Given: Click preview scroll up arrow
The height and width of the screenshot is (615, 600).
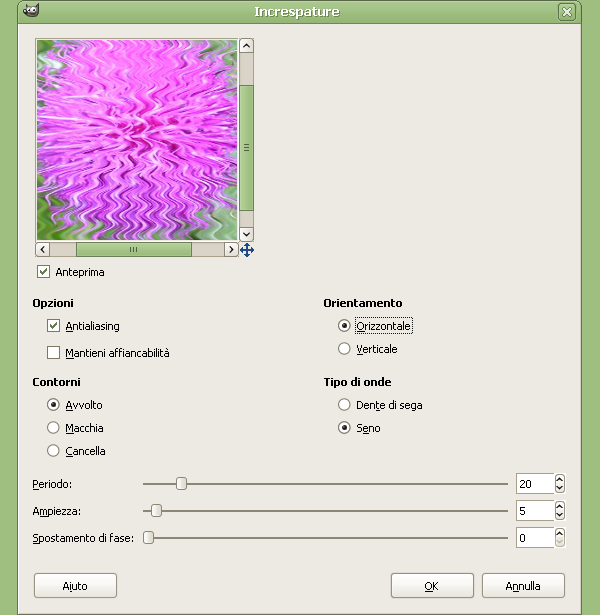Looking at the screenshot, I should pos(246,46).
